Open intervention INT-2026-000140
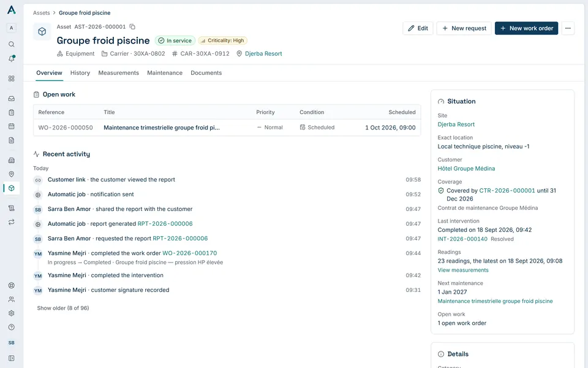Screen dimensions: 588x368 (462, 239)
